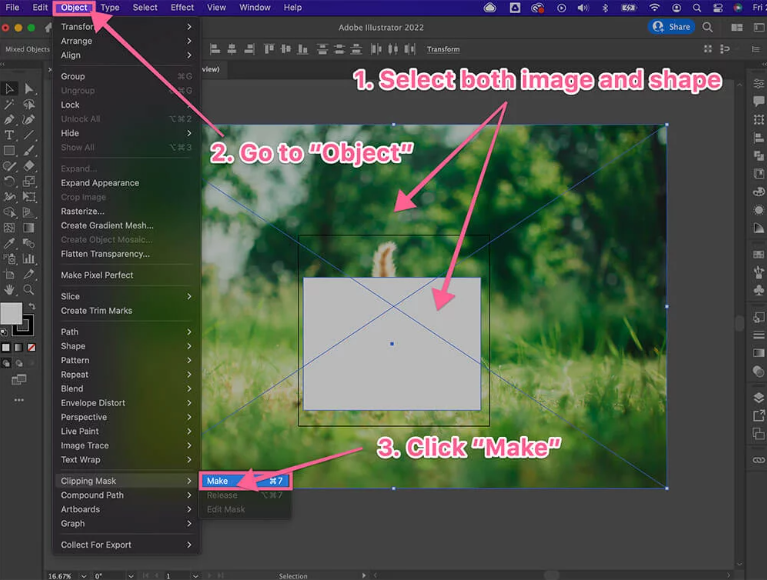Select the Line Segment tool

coord(29,135)
